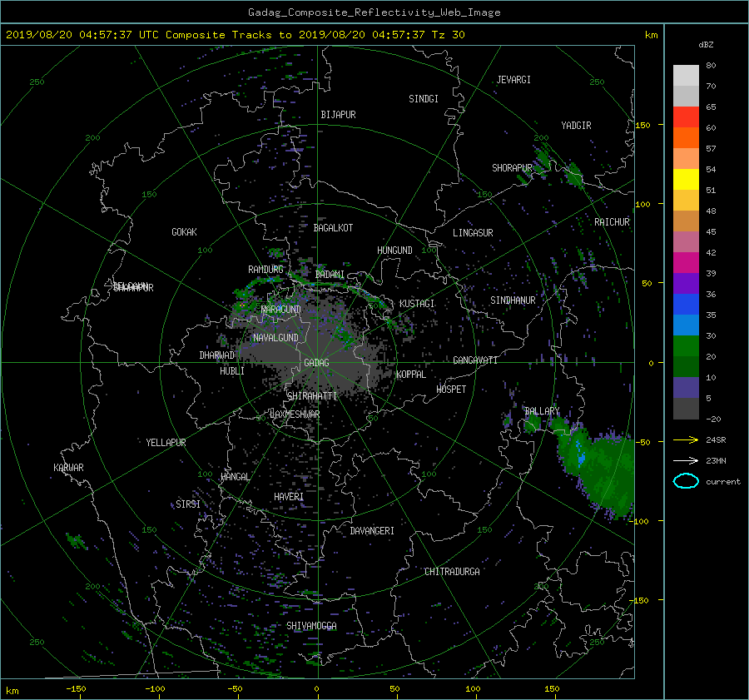Image resolution: width=749 pixels, height=700 pixels.
Task: Click the KUSTAGI city label
Action: pos(417,304)
